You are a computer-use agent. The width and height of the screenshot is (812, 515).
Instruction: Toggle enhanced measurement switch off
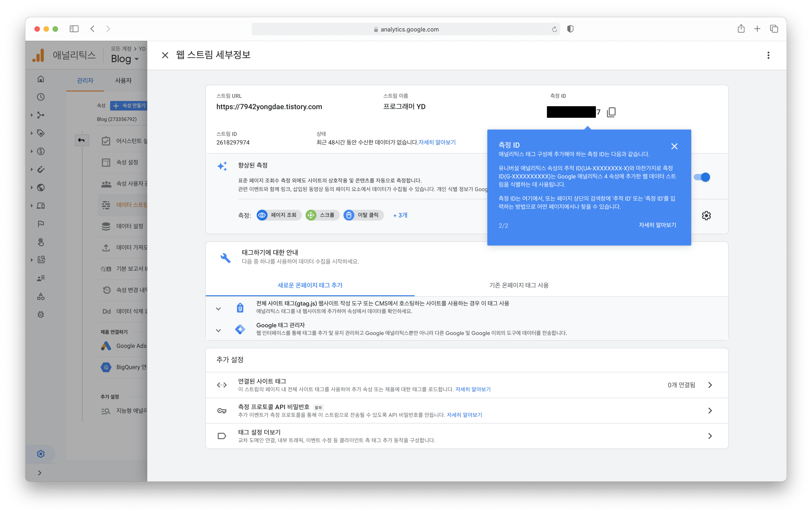[702, 177]
